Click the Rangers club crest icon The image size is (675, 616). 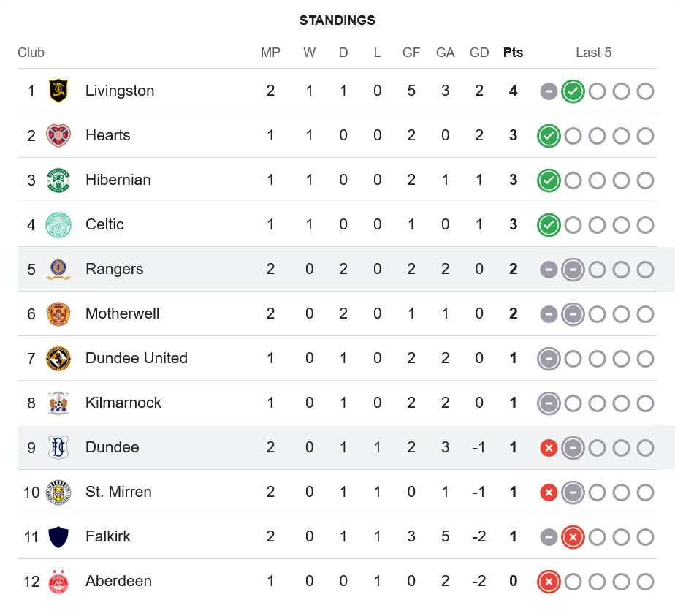(x=58, y=269)
